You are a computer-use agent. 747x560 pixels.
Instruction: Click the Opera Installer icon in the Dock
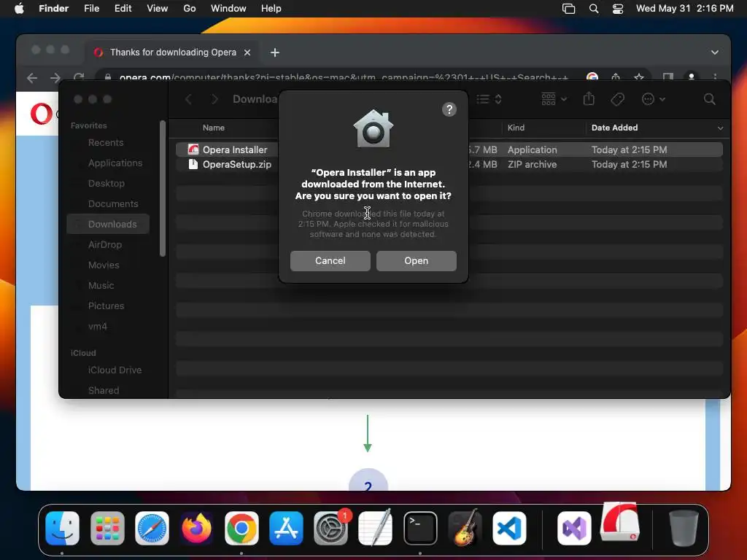620,523
